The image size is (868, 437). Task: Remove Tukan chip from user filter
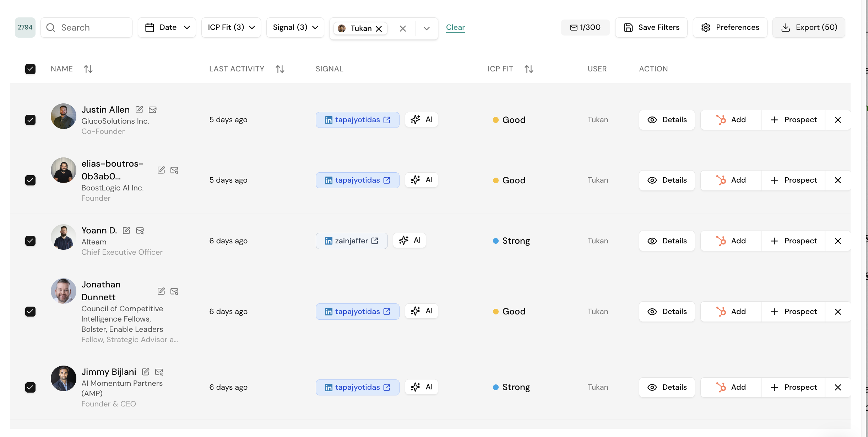379,29
